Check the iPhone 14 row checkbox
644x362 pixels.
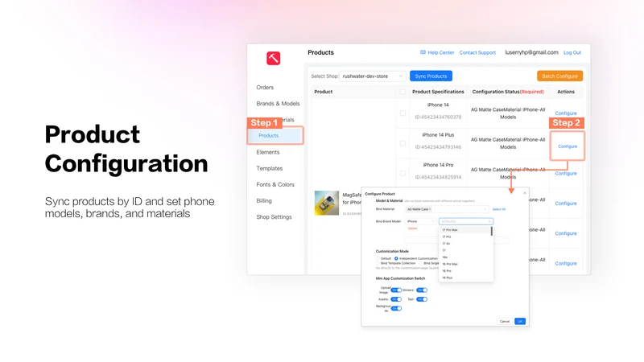coord(402,113)
